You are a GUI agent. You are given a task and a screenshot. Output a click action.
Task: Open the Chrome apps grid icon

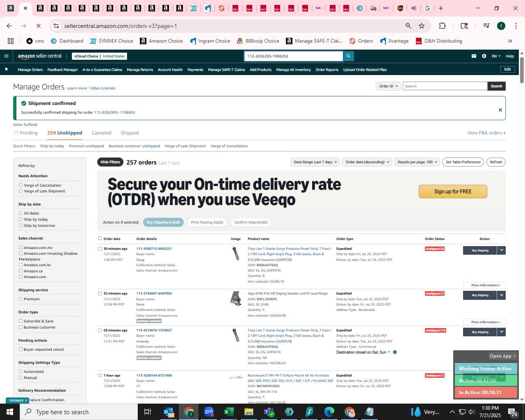pos(11,41)
